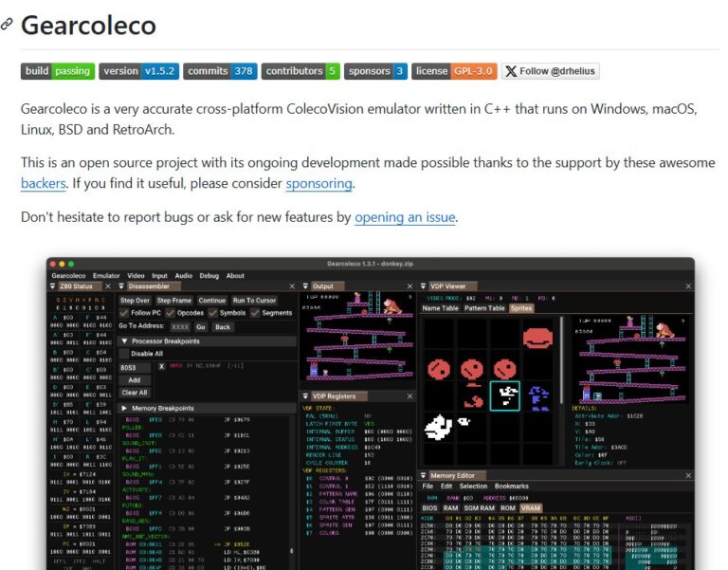Close the Z80 Status panel with its X

(108, 286)
